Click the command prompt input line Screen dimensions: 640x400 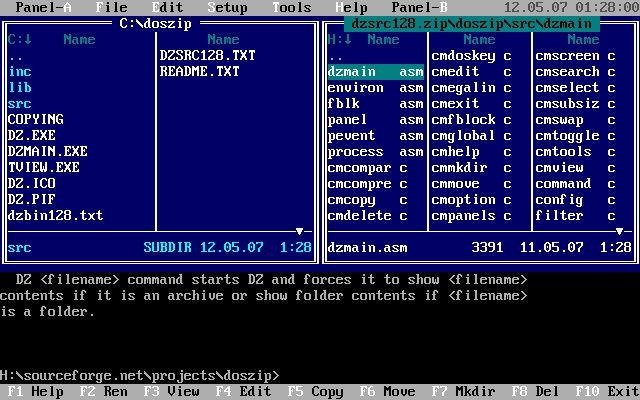[320, 376]
